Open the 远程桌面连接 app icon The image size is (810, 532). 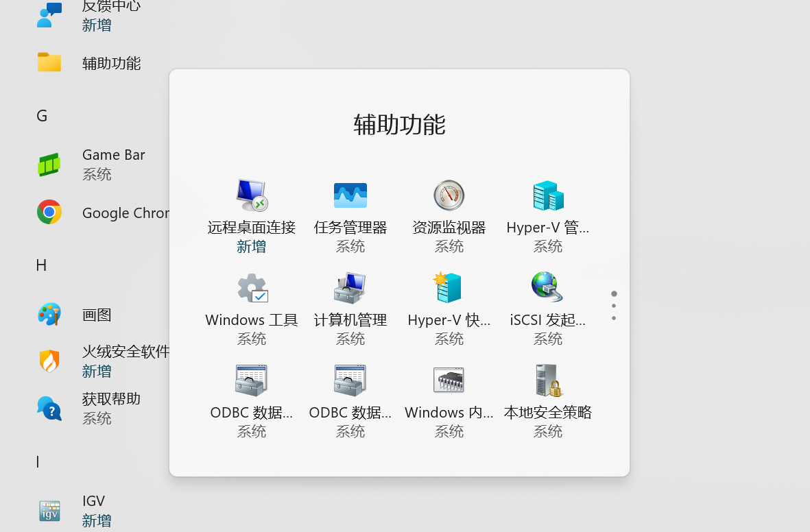click(251, 195)
